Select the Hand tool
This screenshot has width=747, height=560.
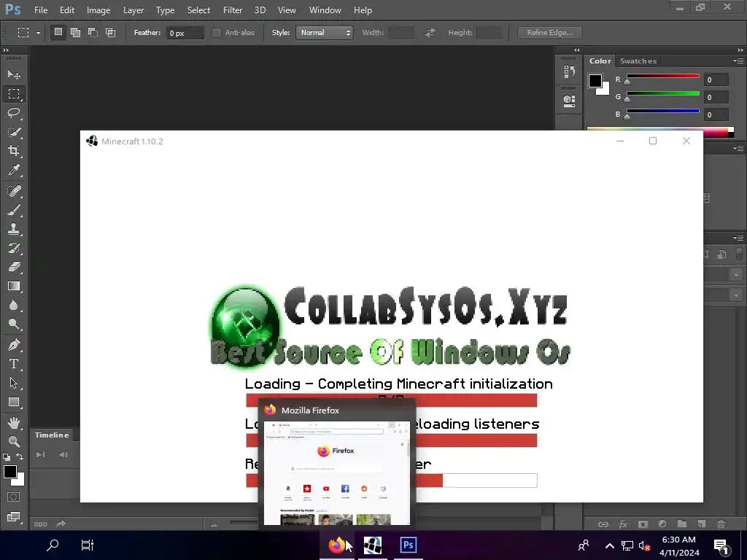(14, 423)
